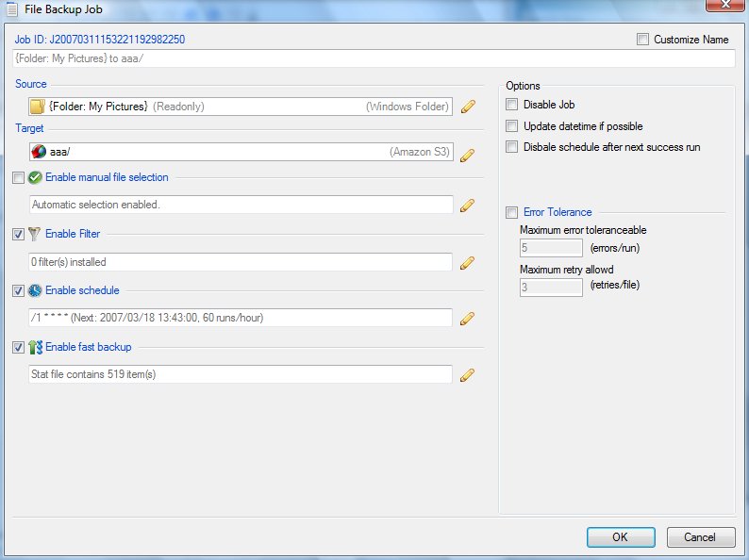Click the 'Target' section heading
The image size is (749, 560).
coord(29,128)
